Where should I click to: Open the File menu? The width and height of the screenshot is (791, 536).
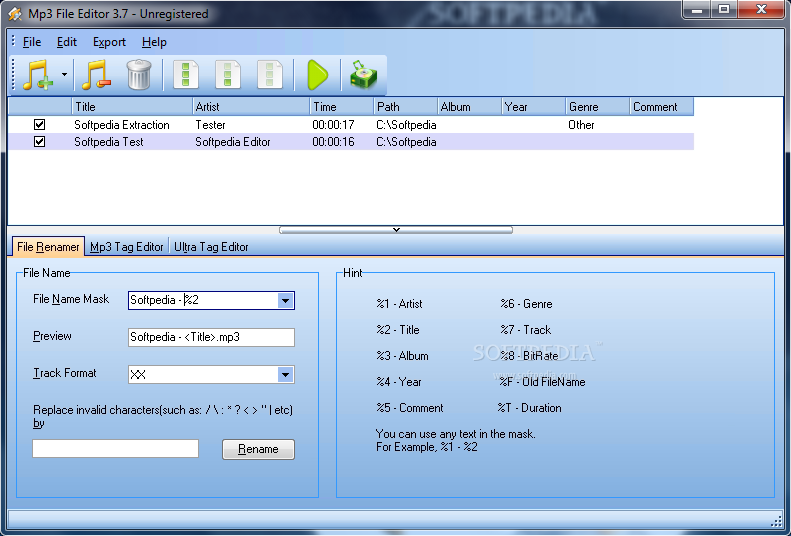(x=32, y=42)
